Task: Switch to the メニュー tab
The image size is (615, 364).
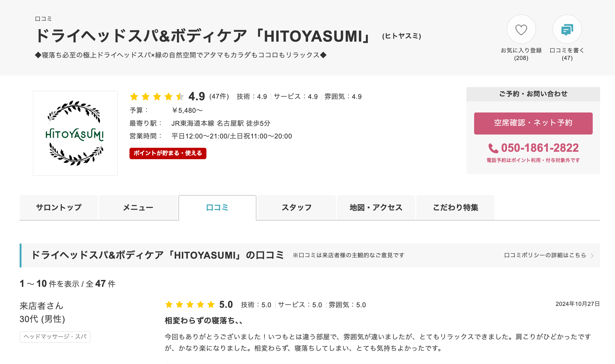Action: tap(138, 207)
